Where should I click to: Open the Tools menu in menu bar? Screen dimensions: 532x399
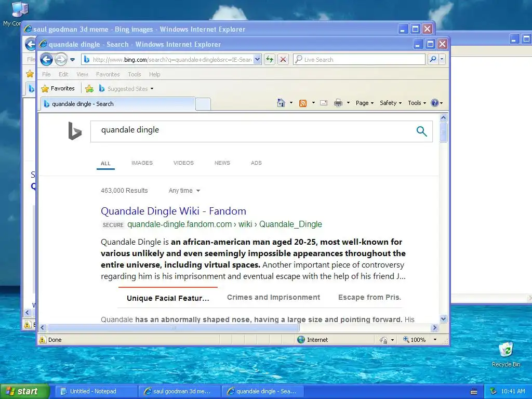click(x=135, y=74)
